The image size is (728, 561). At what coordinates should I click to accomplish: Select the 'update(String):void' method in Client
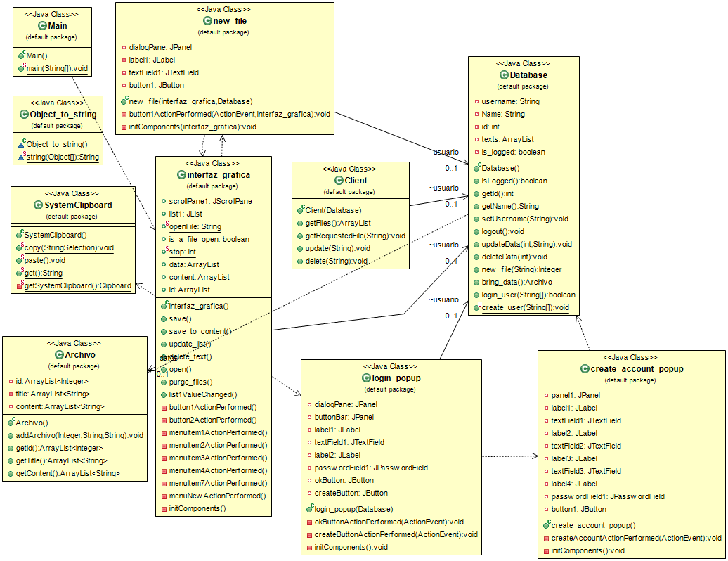(337, 248)
